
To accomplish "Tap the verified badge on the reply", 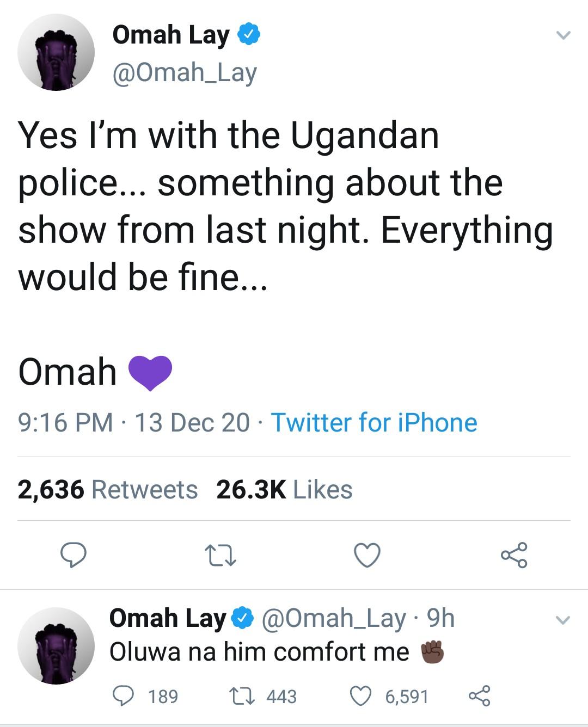I will [243, 618].
